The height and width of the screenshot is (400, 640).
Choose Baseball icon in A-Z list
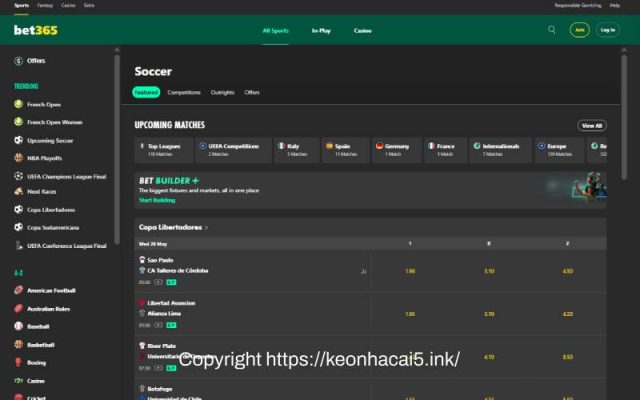[x=18, y=326]
